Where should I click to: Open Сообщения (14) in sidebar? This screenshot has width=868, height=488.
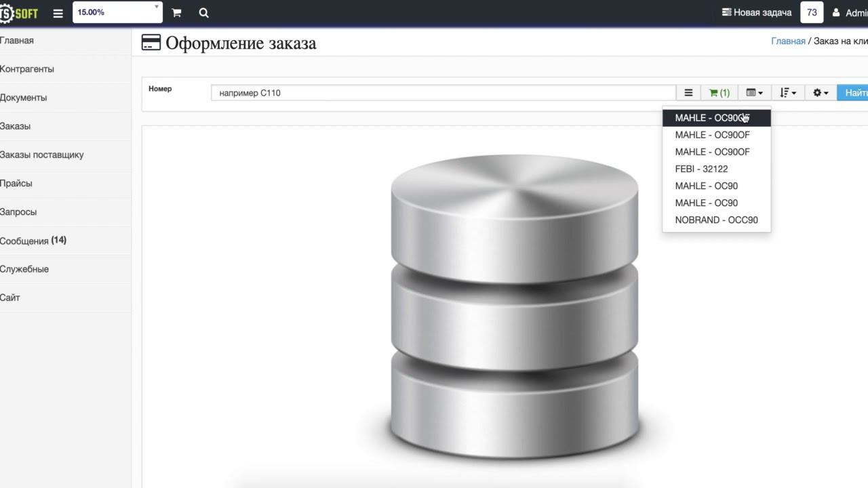65,241
